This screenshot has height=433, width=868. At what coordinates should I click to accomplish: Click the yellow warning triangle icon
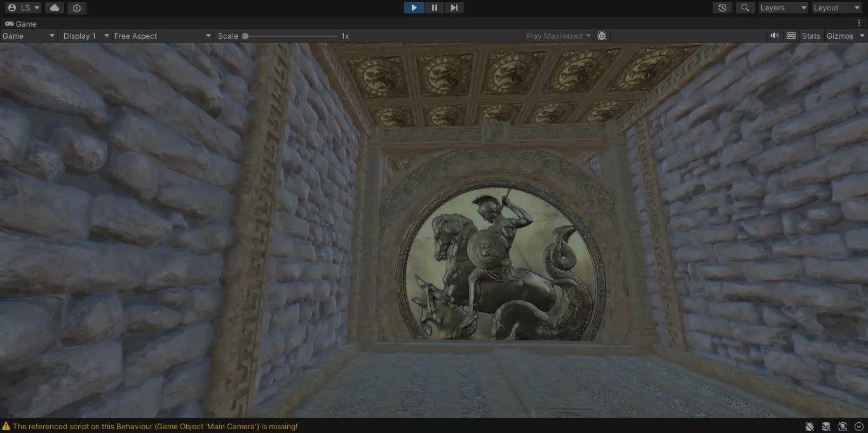click(6, 427)
